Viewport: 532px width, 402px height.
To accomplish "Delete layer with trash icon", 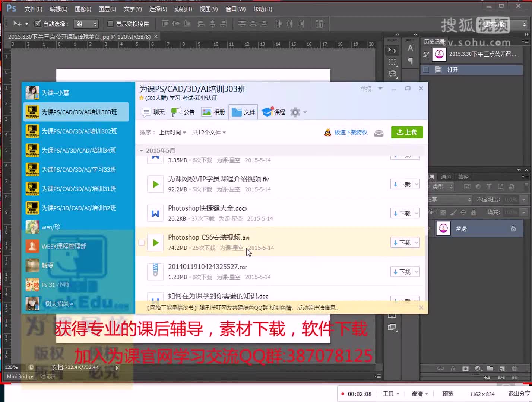I will pyautogui.click(x=514, y=368).
